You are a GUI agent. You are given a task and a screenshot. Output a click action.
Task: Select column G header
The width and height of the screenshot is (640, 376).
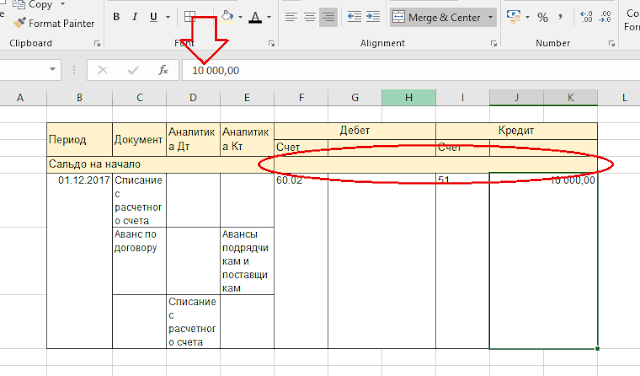click(355, 98)
